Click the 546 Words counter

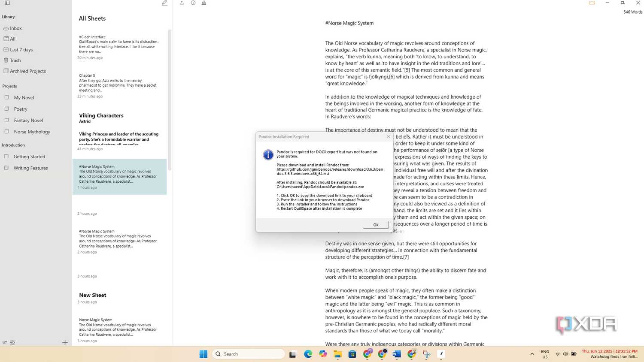[x=633, y=12]
